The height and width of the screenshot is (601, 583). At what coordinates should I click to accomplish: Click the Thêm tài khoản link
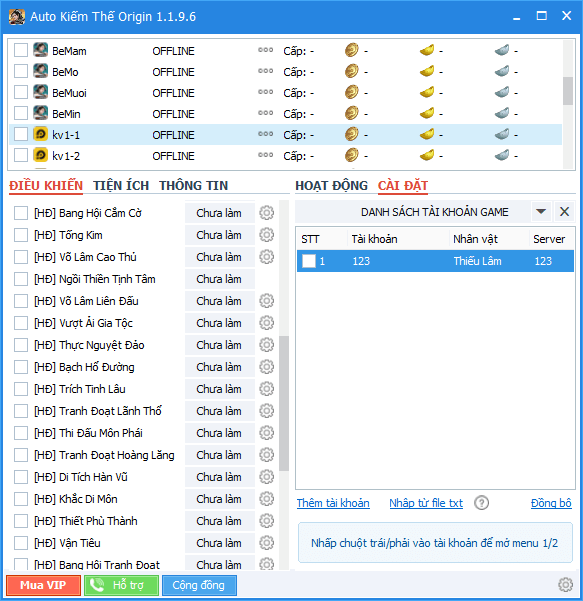click(x=333, y=503)
